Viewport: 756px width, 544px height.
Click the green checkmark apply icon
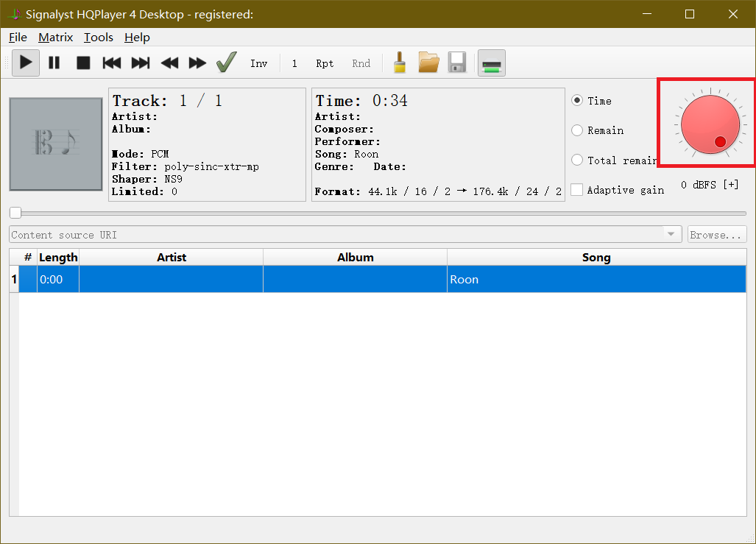pyautogui.click(x=226, y=63)
